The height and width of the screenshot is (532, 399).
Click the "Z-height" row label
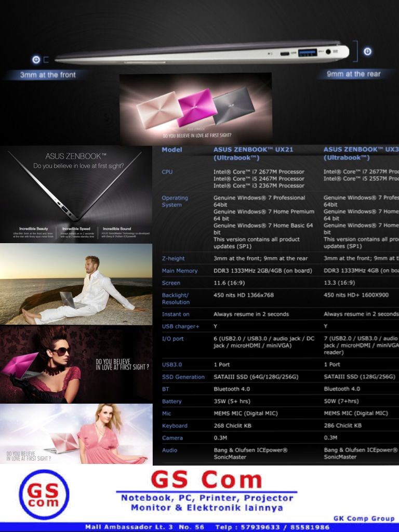[x=173, y=259]
